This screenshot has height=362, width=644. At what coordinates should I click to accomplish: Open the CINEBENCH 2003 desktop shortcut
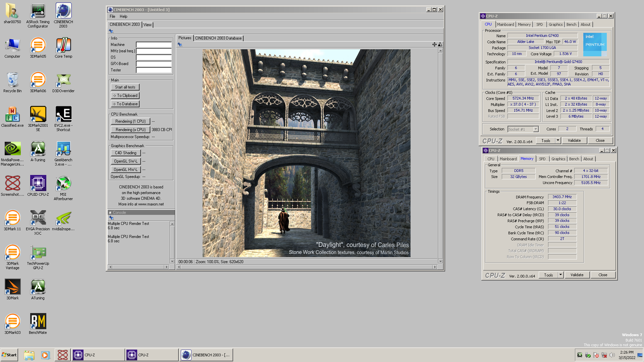(63, 15)
